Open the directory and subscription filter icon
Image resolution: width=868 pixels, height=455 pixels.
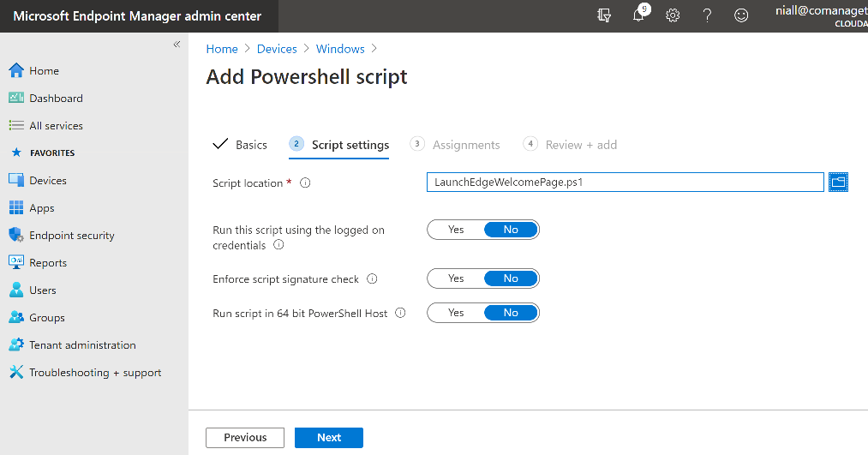pyautogui.click(x=604, y=15)
